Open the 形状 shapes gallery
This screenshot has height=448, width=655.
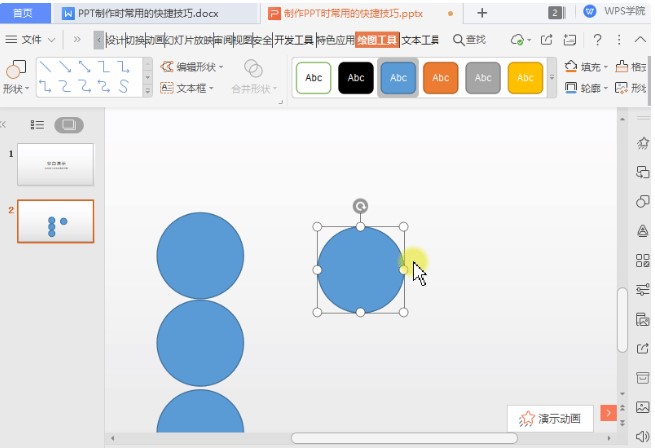(x=15, y=77)
